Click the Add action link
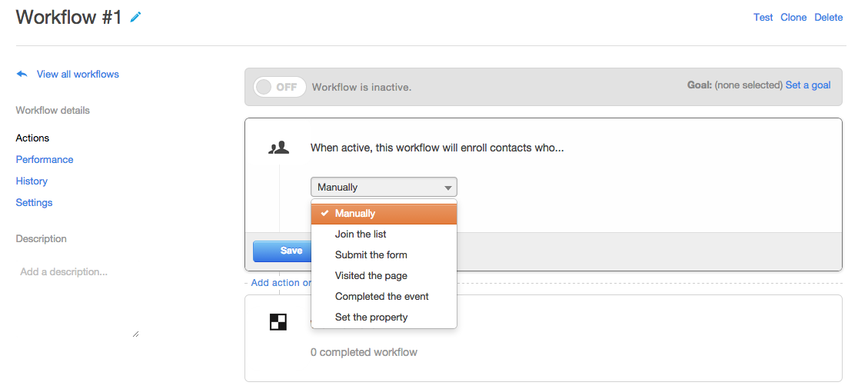868x389 pixels. (x=281, y=283)
